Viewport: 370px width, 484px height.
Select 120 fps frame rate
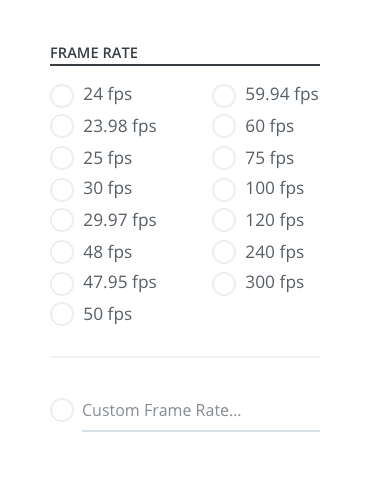[224, 220]
